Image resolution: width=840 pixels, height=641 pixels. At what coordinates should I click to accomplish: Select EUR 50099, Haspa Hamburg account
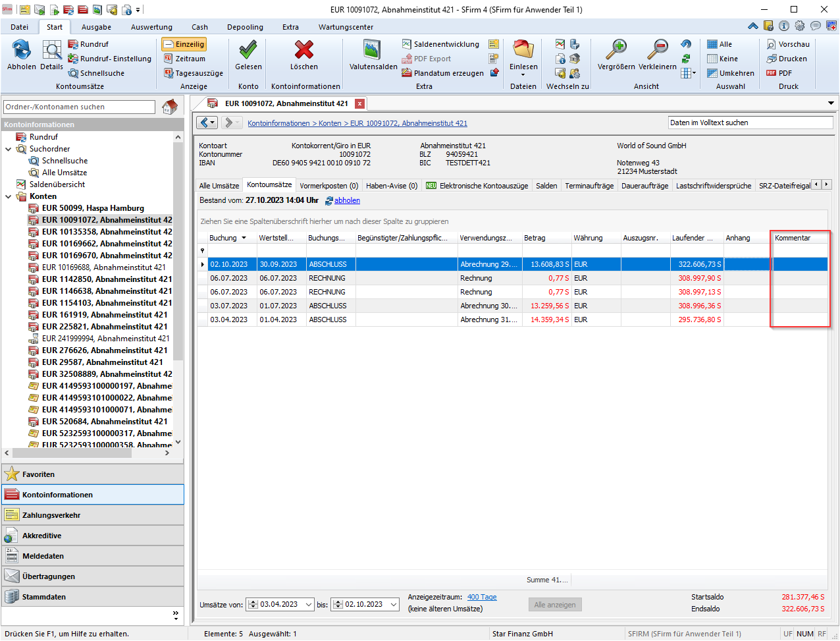tap(93, 208)
